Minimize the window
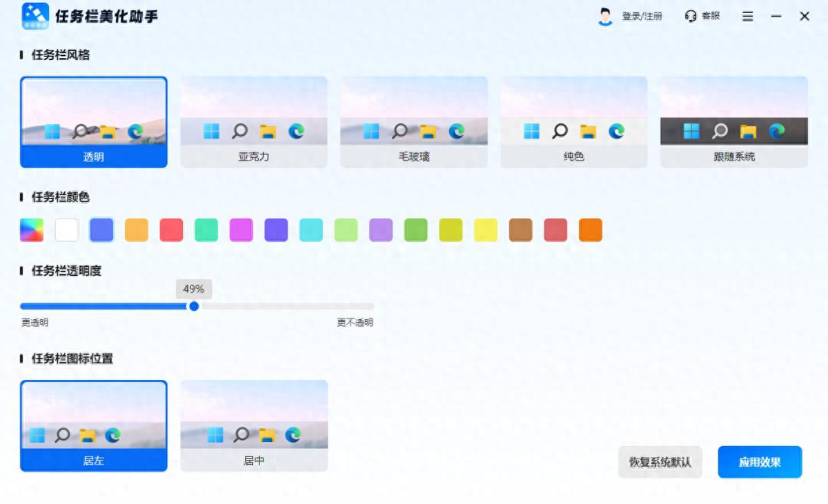828x504 pixels. 776,17
